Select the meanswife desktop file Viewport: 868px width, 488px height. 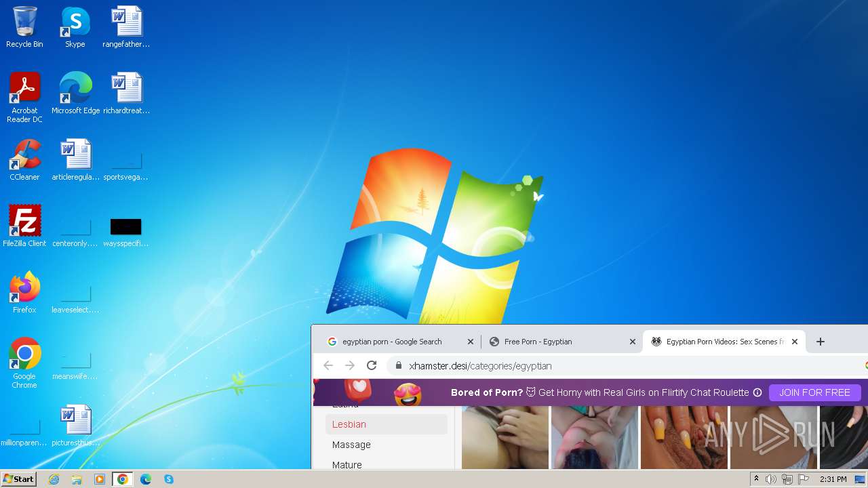coord(75,365)
